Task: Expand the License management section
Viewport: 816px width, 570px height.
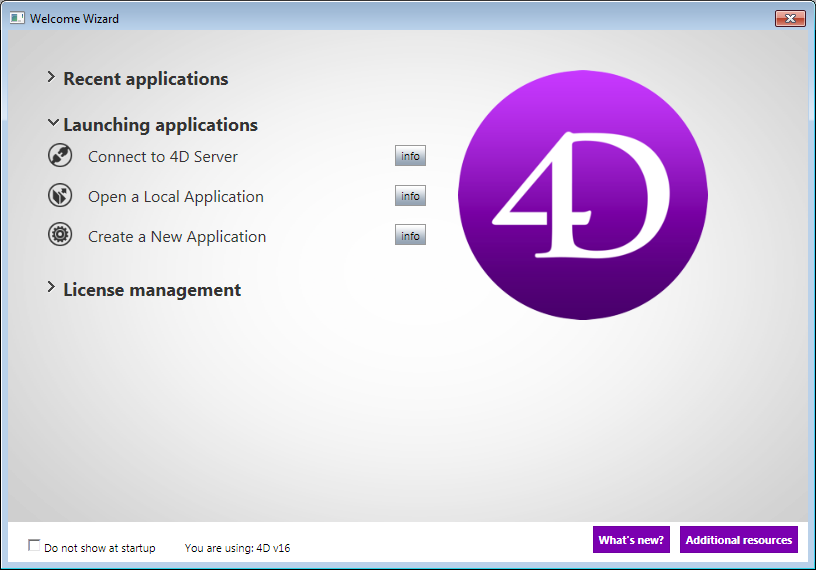Action: [x=51, y=289]
